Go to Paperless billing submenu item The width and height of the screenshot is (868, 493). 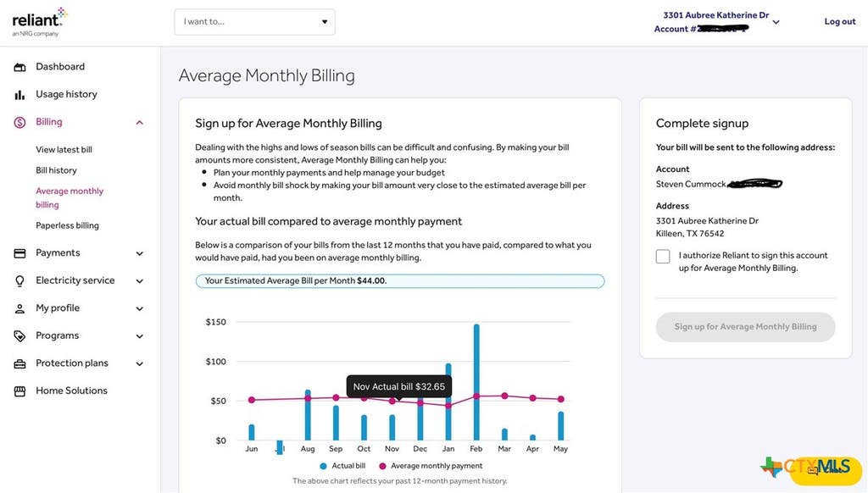(x=68, y=225)
